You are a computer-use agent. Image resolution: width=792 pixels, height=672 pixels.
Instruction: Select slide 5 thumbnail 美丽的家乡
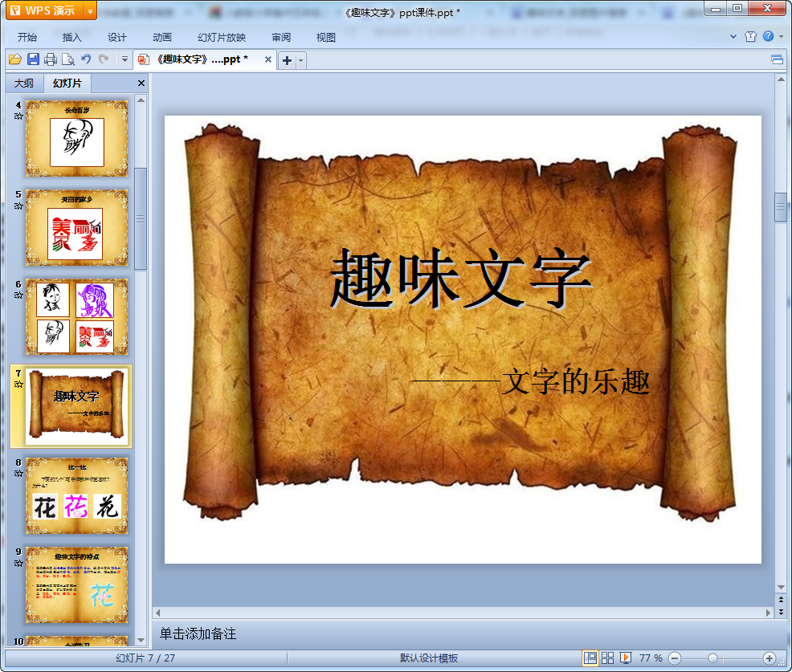pos(77,227)
